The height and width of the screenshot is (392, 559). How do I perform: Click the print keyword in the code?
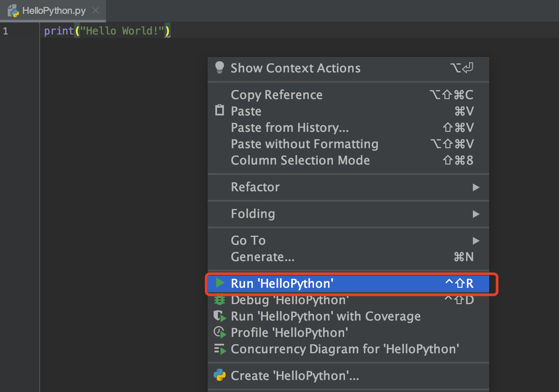tap(59, 31)
